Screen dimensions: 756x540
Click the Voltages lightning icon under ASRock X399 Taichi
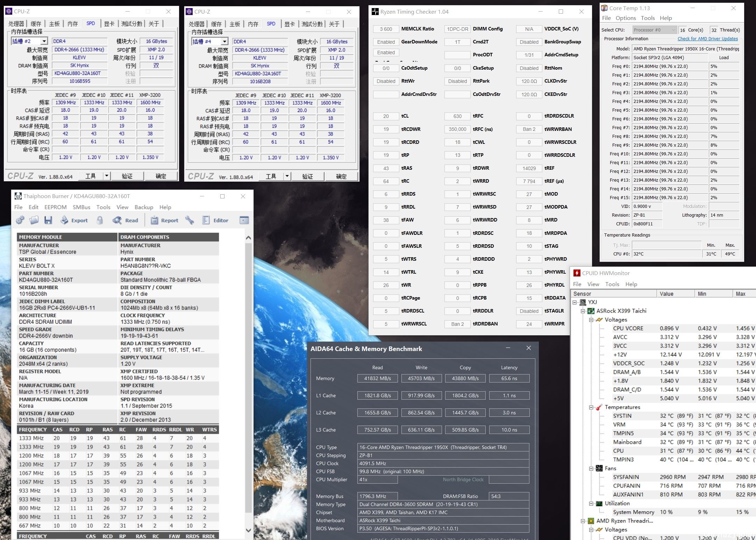(x=599, y=320)
